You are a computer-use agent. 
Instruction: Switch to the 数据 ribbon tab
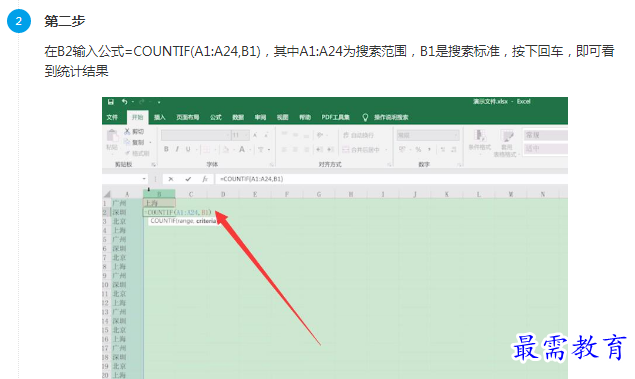(238, 117)
